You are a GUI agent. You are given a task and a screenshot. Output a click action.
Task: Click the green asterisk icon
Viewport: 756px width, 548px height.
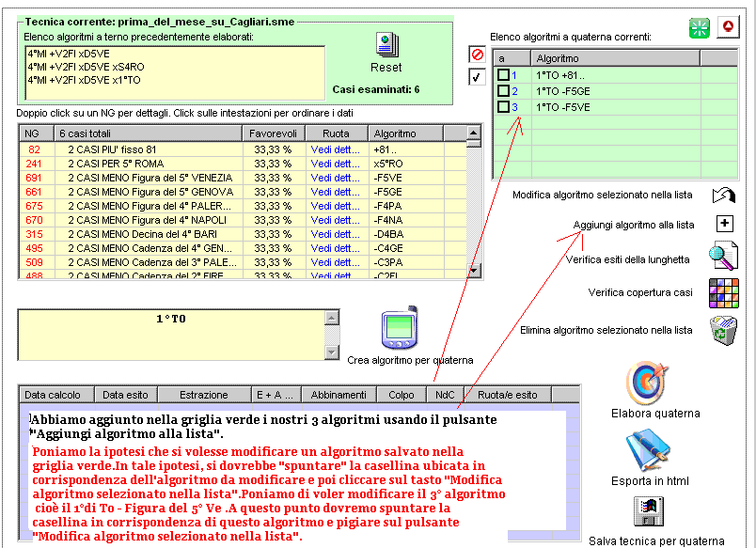click(x=699, y=28)
